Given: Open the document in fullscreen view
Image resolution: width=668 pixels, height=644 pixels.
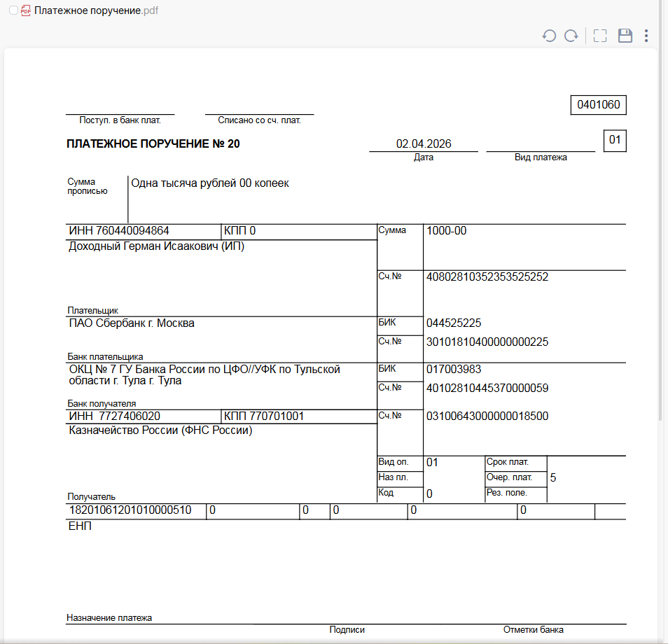Looking at the screenshot, I should (600, 36).
